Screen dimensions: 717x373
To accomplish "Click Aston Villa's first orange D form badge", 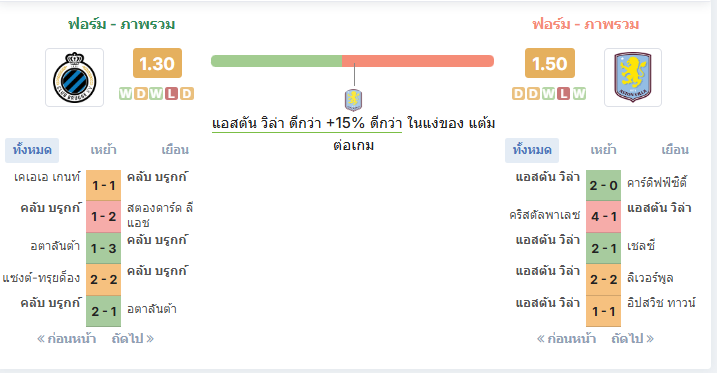I will point(519,94).
